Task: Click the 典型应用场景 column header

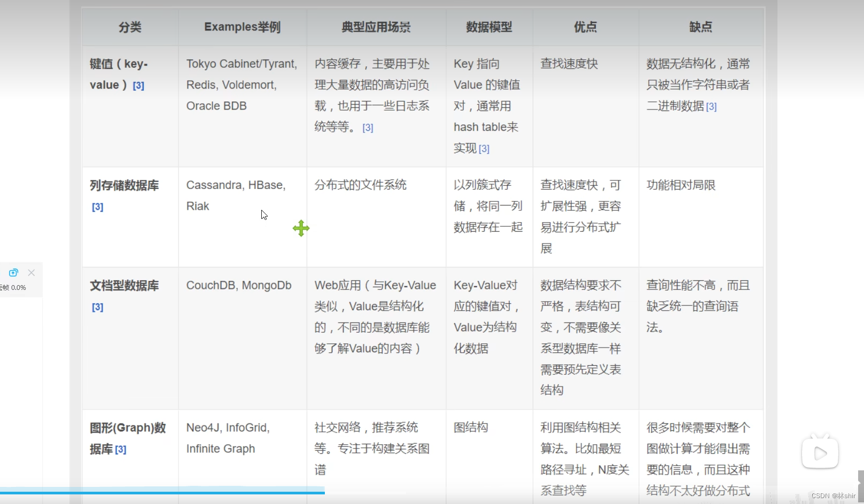Action: [x=376, y=27]
